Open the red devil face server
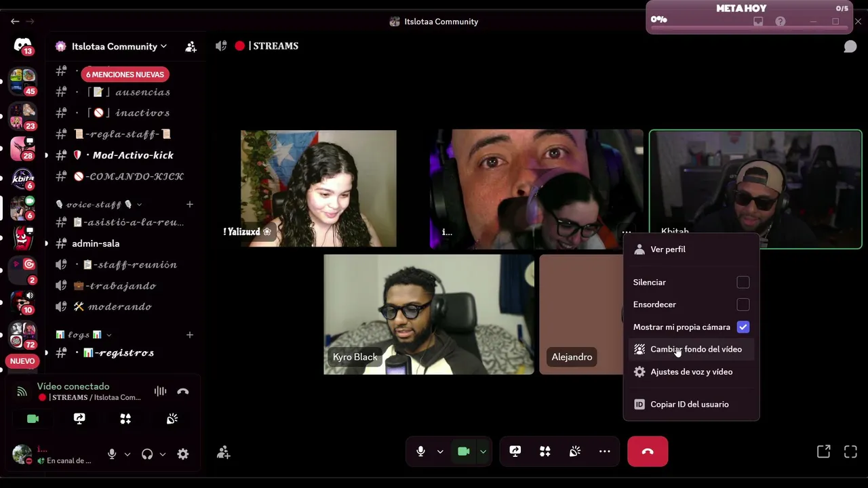 pos(22,238)
